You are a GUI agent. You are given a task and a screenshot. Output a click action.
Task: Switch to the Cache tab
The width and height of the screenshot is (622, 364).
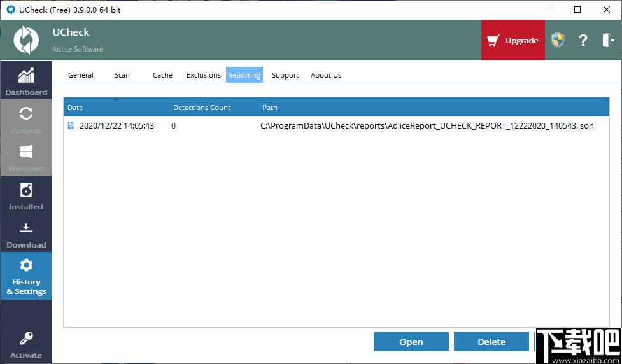[x=162, y=75]
